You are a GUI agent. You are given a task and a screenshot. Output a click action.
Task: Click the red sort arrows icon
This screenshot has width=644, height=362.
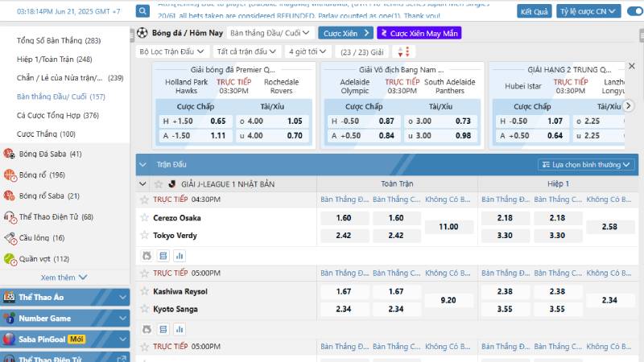coord(404,51)
